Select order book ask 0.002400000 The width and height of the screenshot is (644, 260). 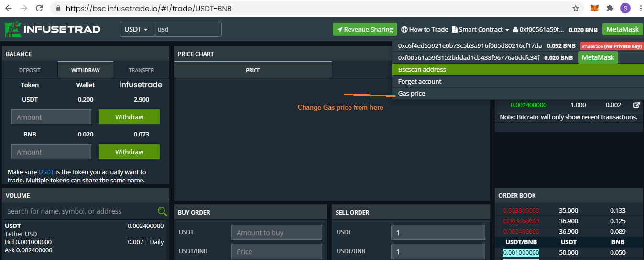(x=521, y=231)
